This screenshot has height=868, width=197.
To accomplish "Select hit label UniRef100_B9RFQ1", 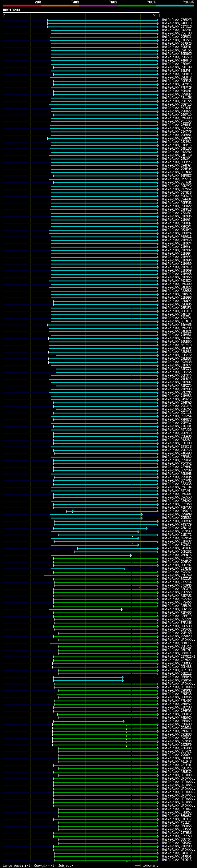I will [x=177, y=47].
